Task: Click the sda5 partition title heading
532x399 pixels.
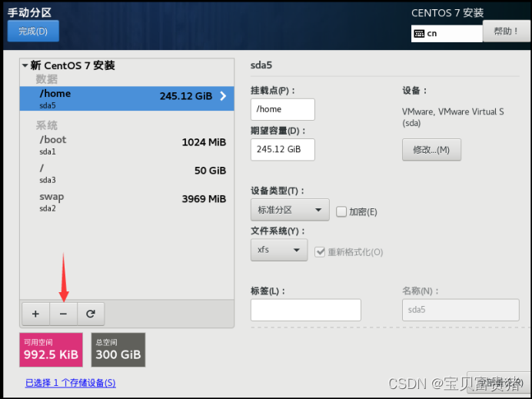Action: 261,65
